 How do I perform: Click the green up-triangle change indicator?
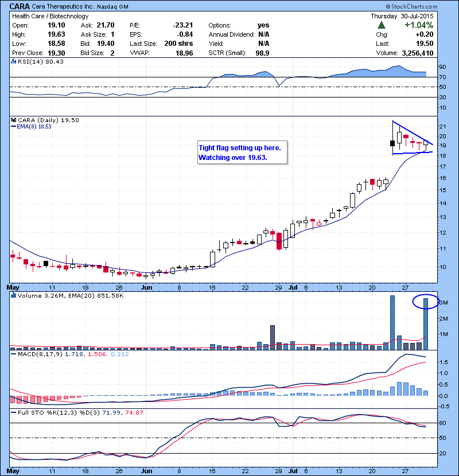coord(382,25)
